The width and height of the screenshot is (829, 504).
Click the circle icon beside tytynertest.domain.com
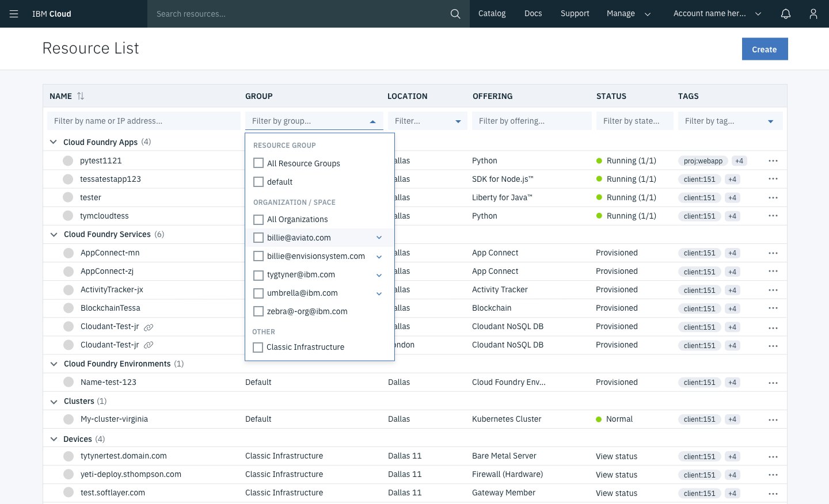pos(69,456)
